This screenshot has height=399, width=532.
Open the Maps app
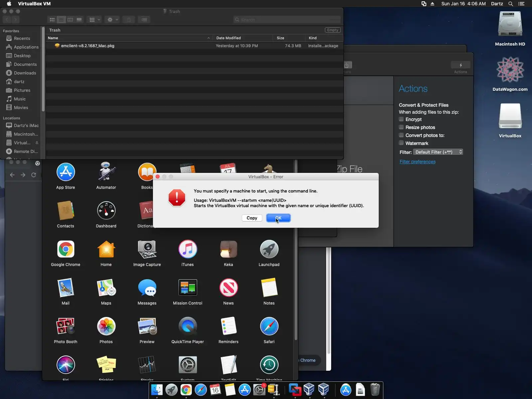pyautogui.click(x=106, y=288)
